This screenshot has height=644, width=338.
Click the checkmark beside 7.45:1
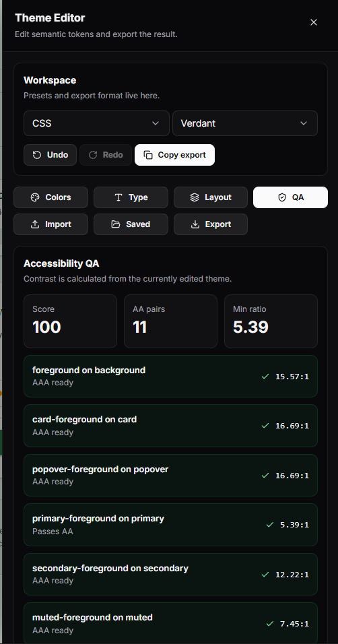click(x=270, y=624)
